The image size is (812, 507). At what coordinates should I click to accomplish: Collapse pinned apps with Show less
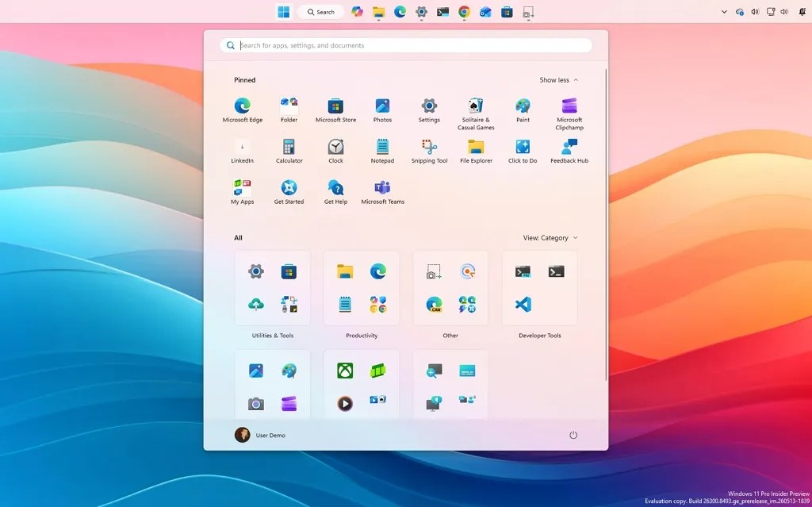[x=559, y=80]
